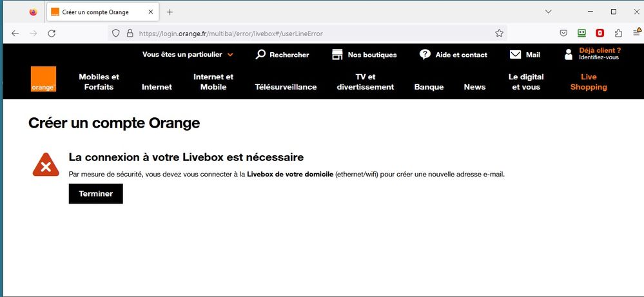Bookmark this page with the star
The image size is (644, 297).
pos(499,34)
